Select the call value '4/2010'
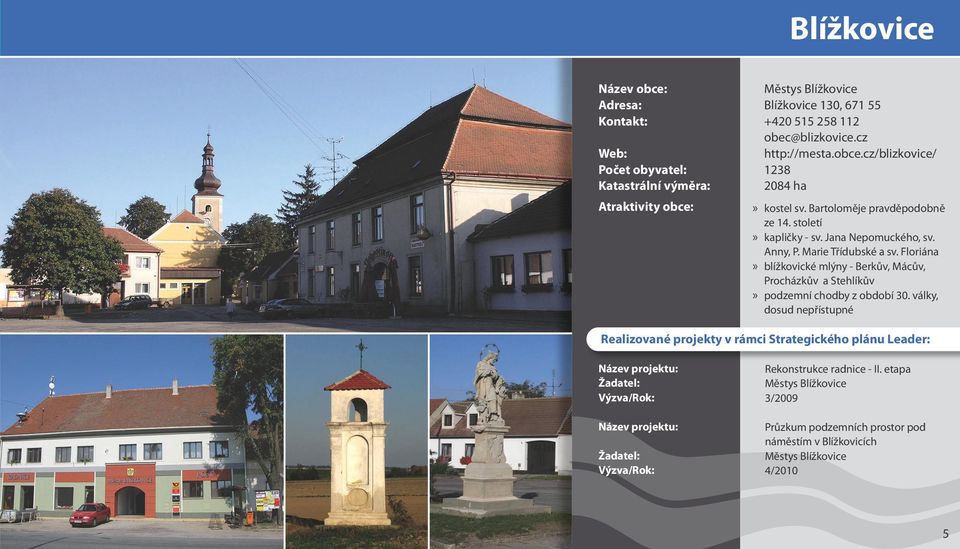960x549 pixels. pyautogui.click(x=781, y=471)
